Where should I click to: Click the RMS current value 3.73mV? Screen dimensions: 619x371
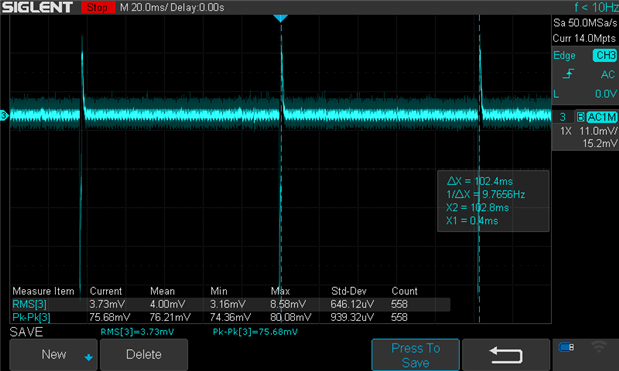point(107,304)
